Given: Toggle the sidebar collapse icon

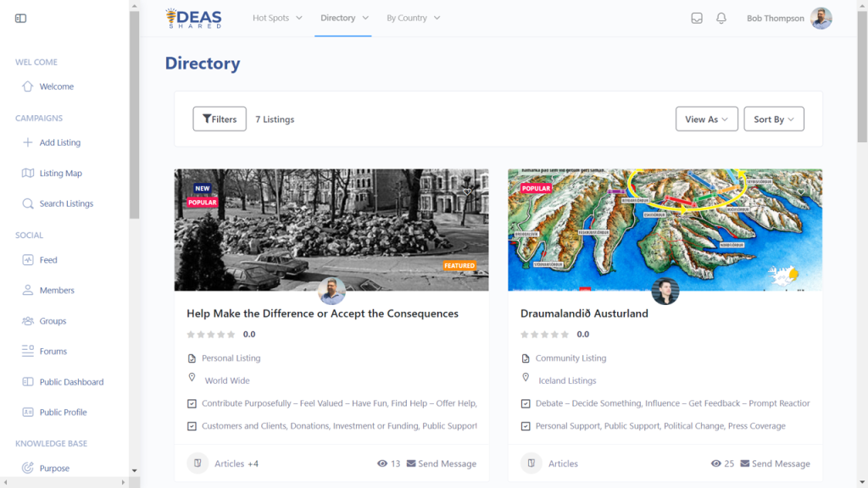Looking at the screenshot, I should [x=20, y=19].
